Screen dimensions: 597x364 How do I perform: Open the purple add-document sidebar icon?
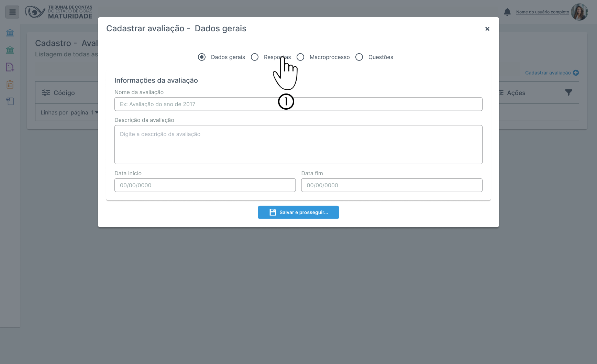click(10, 67)
